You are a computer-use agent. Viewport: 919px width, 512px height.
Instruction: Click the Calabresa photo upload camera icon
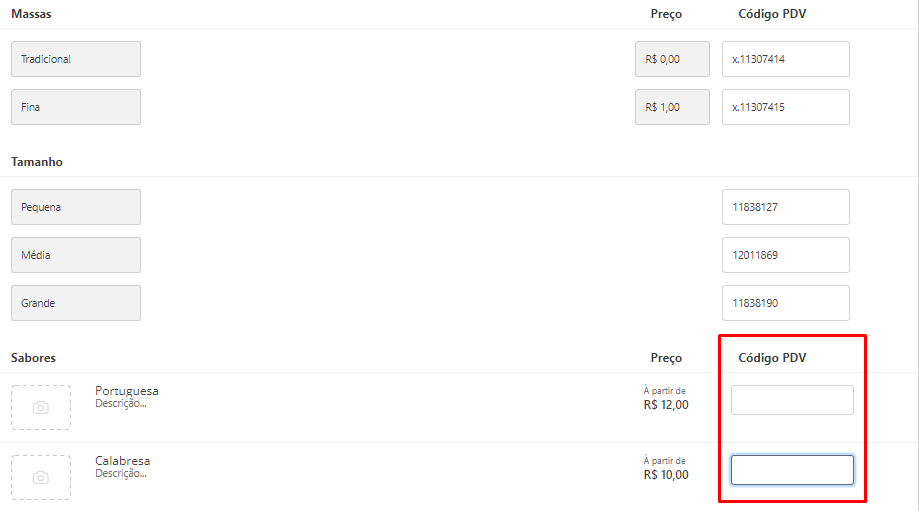[40, 477]
